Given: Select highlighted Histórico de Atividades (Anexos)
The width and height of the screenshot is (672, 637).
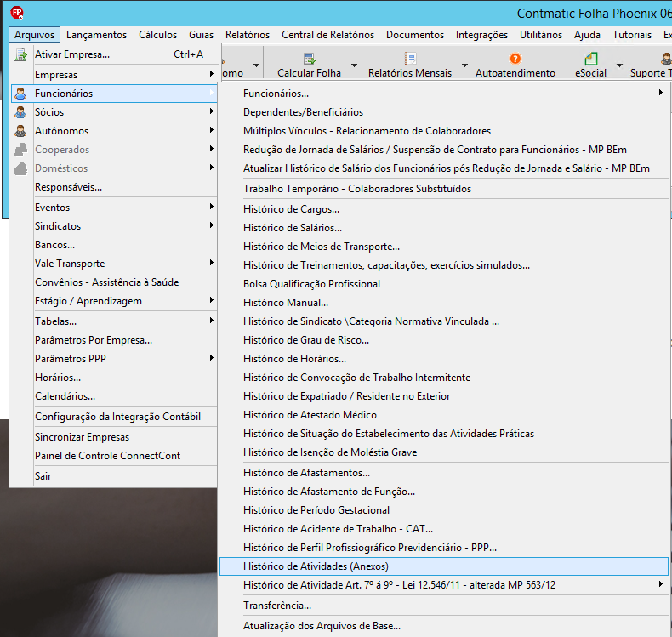Looking at the screenshot, I should click(443, 566).
